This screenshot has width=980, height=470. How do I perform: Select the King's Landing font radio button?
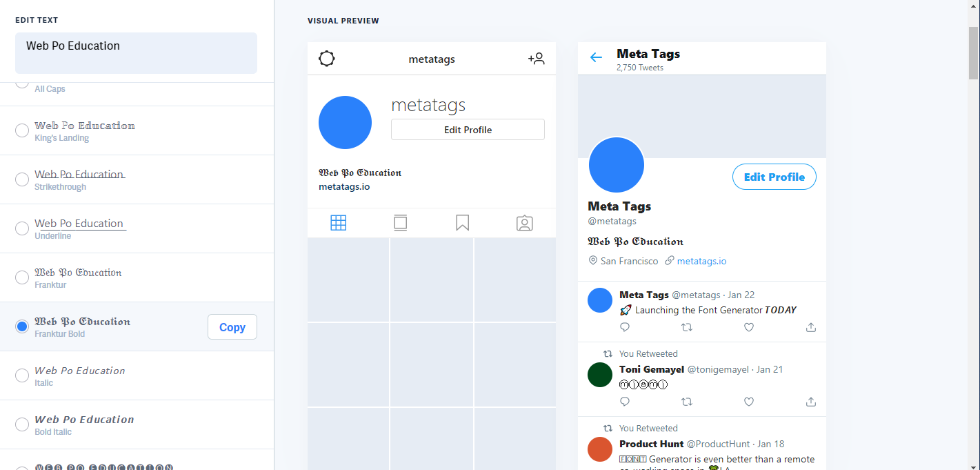click(22, 130)
